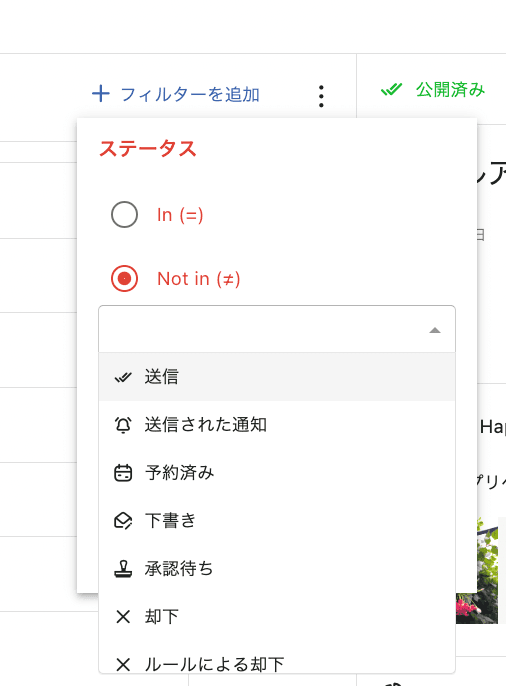
Task: Open the three-dot more options menu
Action: pyautogui.click(x=321, y=96)
